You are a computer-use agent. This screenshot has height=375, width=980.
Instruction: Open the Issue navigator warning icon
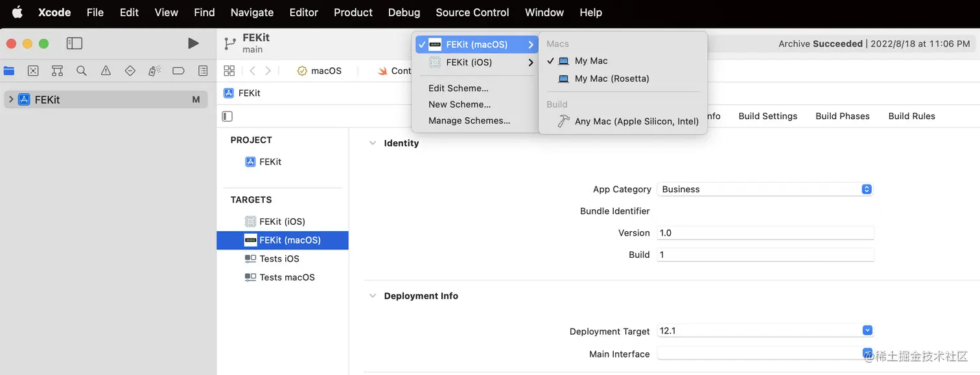[106, 71]
